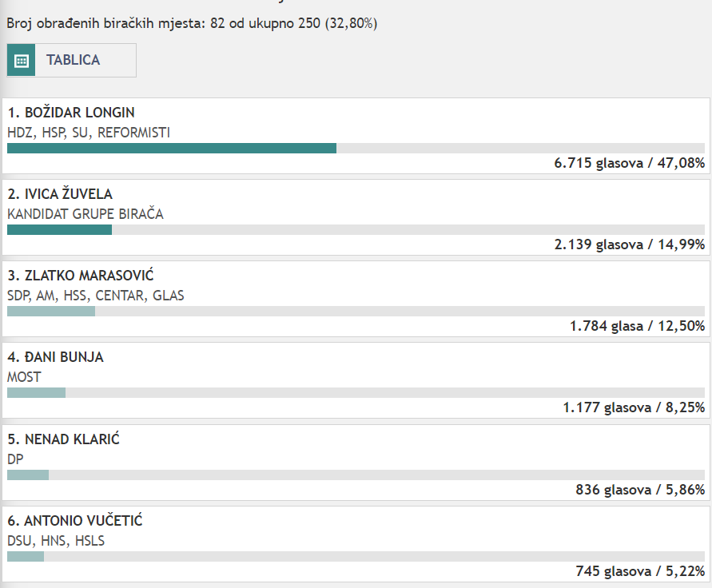Select candidate Božidar Longin's name
This screenshot has height=588, width=712.
(x=71, y=113)
